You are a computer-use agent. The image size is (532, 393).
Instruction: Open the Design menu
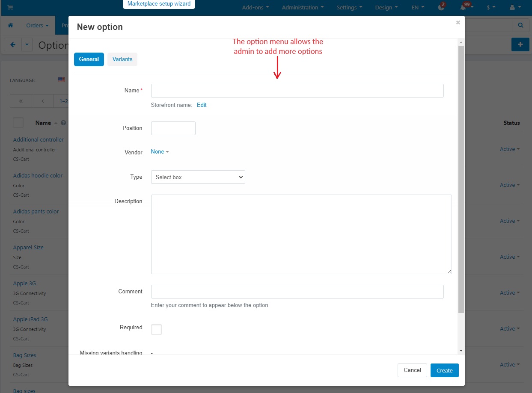(386, 7)
